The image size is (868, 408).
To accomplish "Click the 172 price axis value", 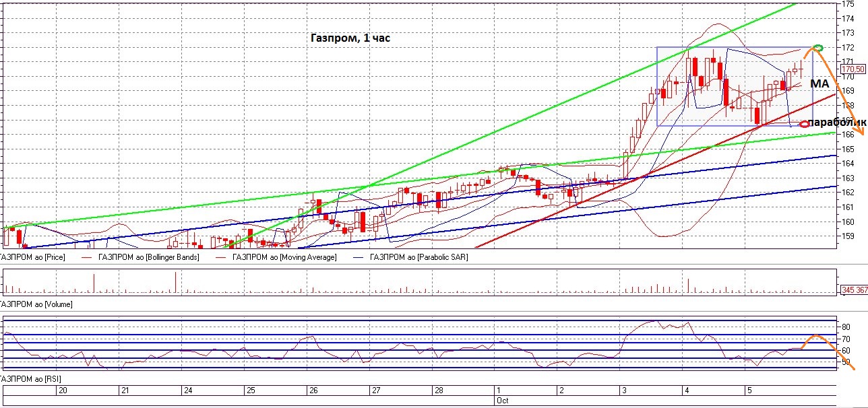I will click(848, 47).
